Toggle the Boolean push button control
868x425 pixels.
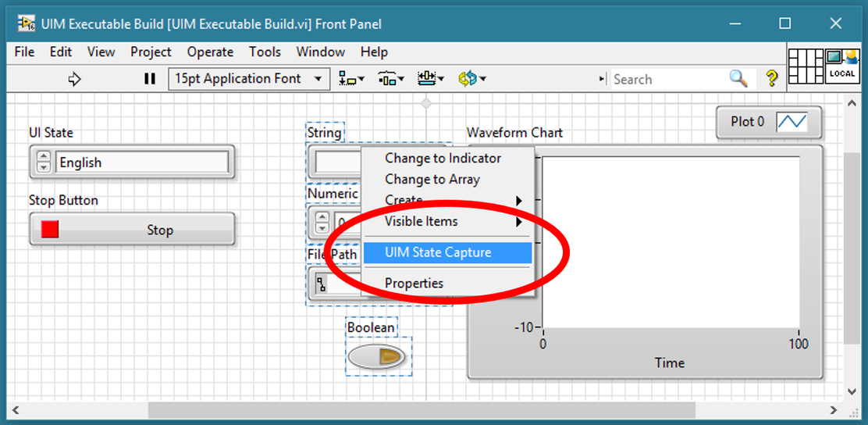[x=377, y=358]
